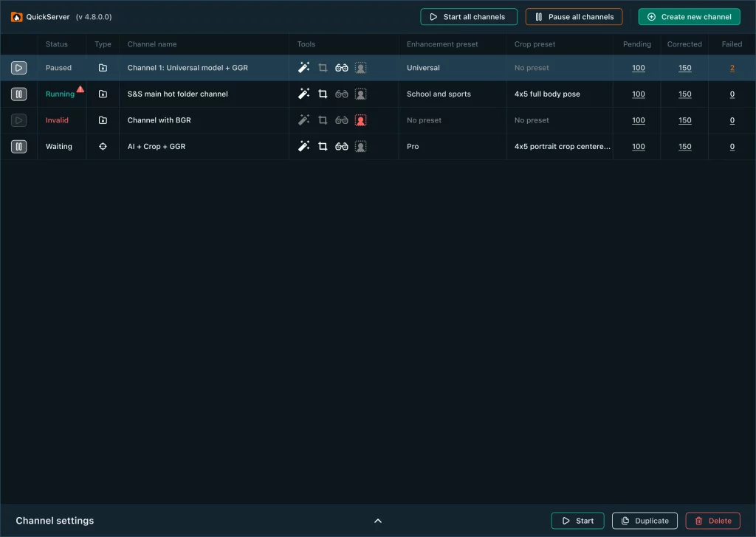Duplicate the selected channel

pos(645,521)
